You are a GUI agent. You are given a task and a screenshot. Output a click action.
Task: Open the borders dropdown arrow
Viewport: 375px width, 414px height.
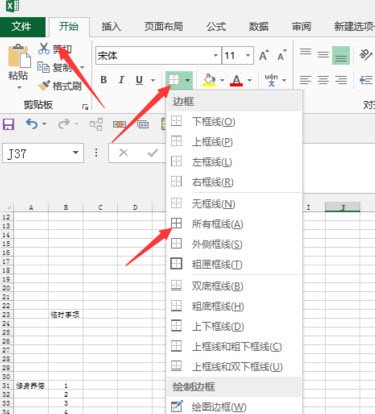pos(188,80)
